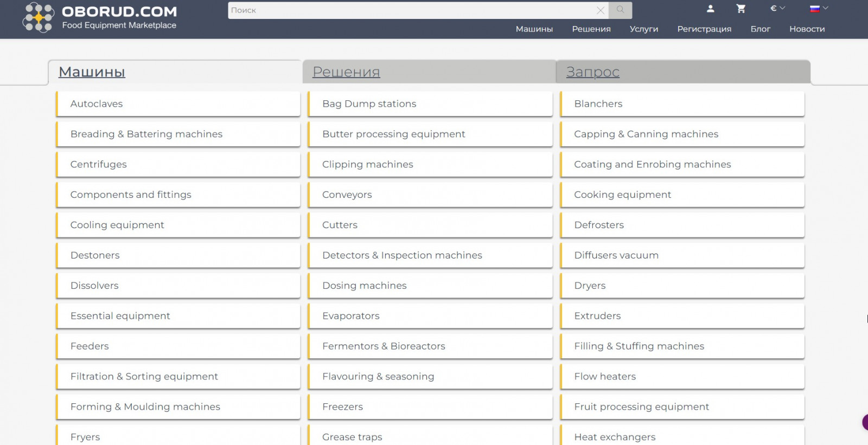The height and width of the screenshot is (445, 868).
Task: Go to Регистрация in the top navigation
Action: click(x=704, y=29)
